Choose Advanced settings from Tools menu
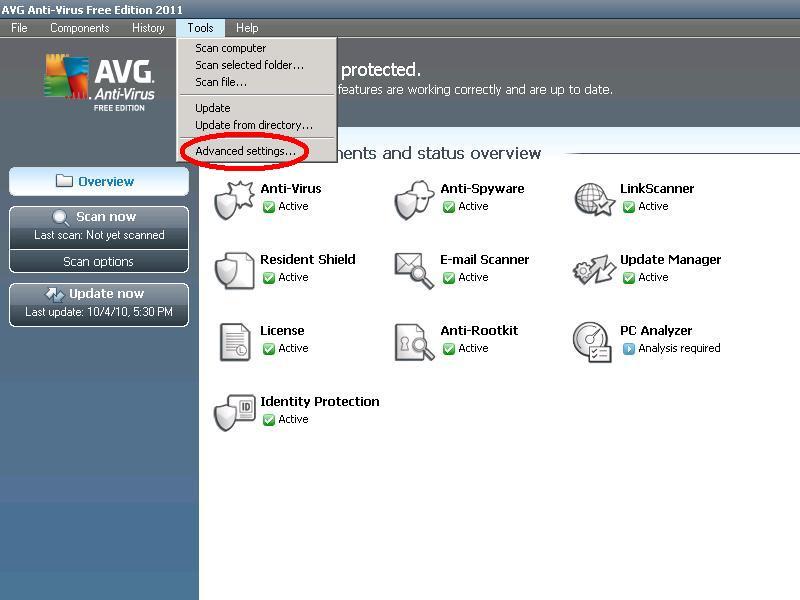Image resolution: width=800 pixels, height=600 pixels. [x=245, y=151]
